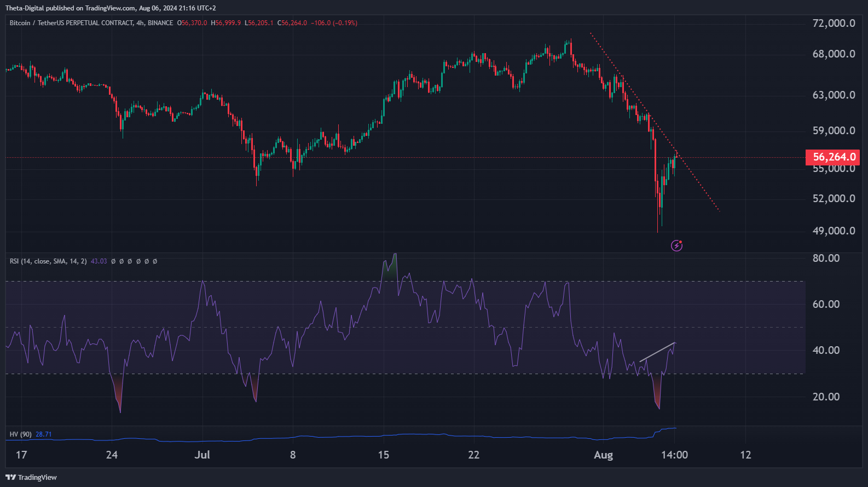The width and height of the screenshot is (868, 487).
Task: Select the red dotted descending trendline
Action: tap(655, 122)
